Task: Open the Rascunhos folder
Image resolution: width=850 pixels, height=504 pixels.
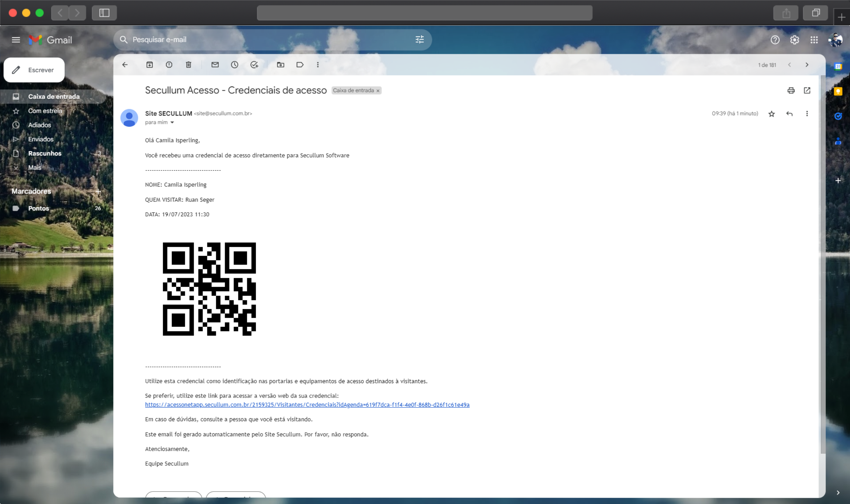Action: pyautogui.click(x=45, y=153)
